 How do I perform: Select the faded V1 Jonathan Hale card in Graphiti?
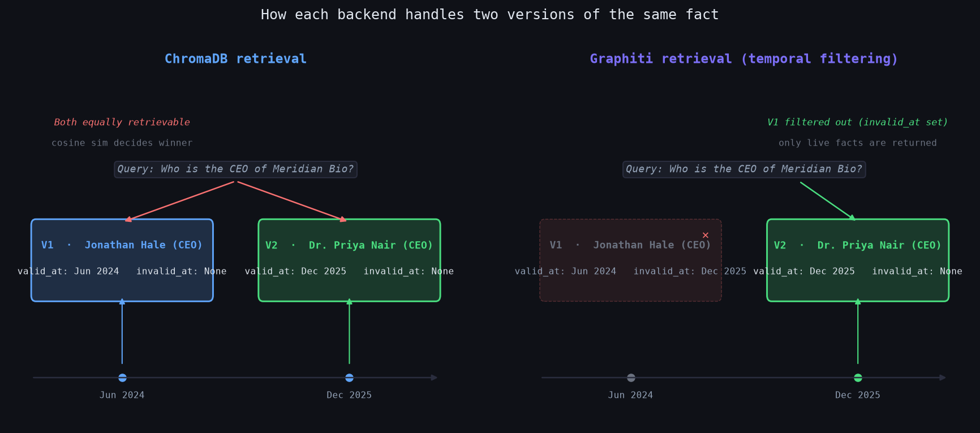pyautogui.click(x=630, y=260)
